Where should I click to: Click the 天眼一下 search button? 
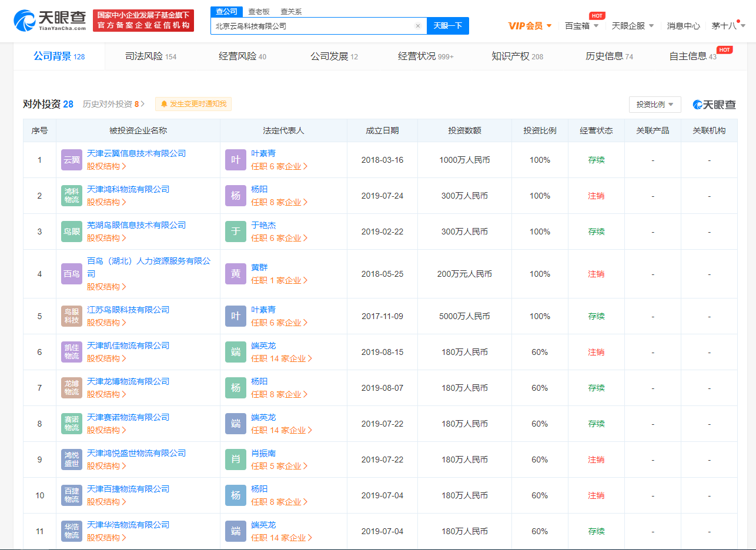click(448, 26)
